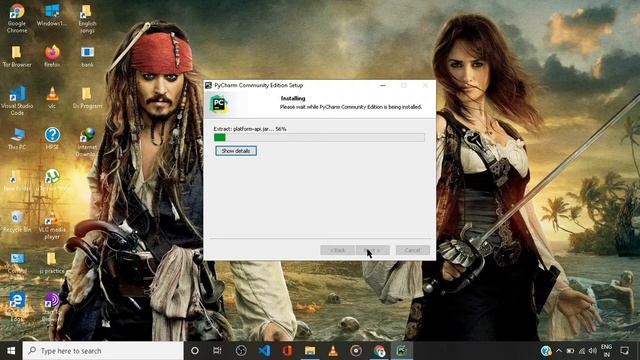The image size is (640, 360).
Task: Open Task View on taskbar
Action: coord(217,351)
